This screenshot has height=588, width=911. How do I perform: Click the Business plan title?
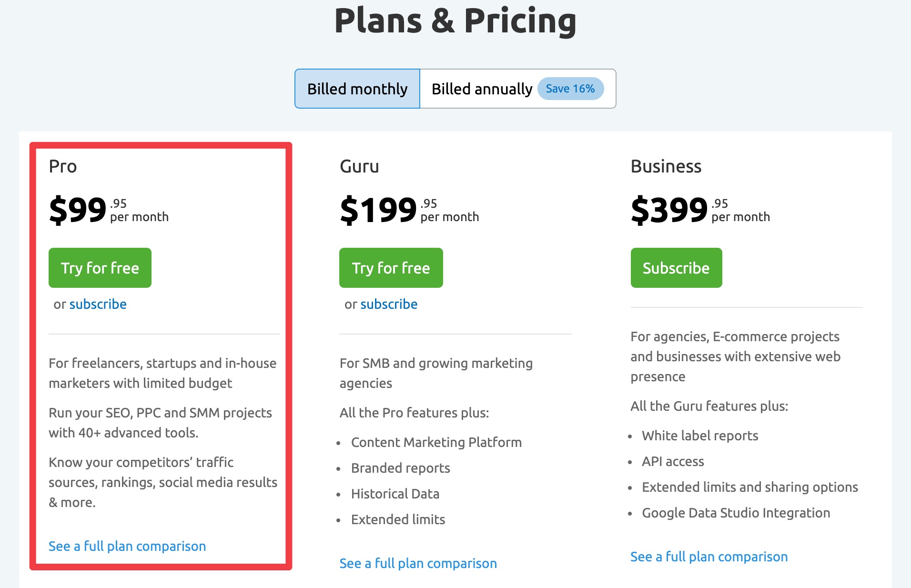(x=666, y=166)
